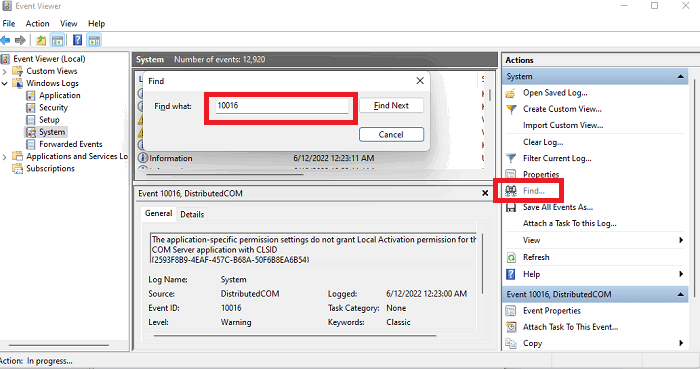Open the Security log
The image size is (700, 369).
53,108
